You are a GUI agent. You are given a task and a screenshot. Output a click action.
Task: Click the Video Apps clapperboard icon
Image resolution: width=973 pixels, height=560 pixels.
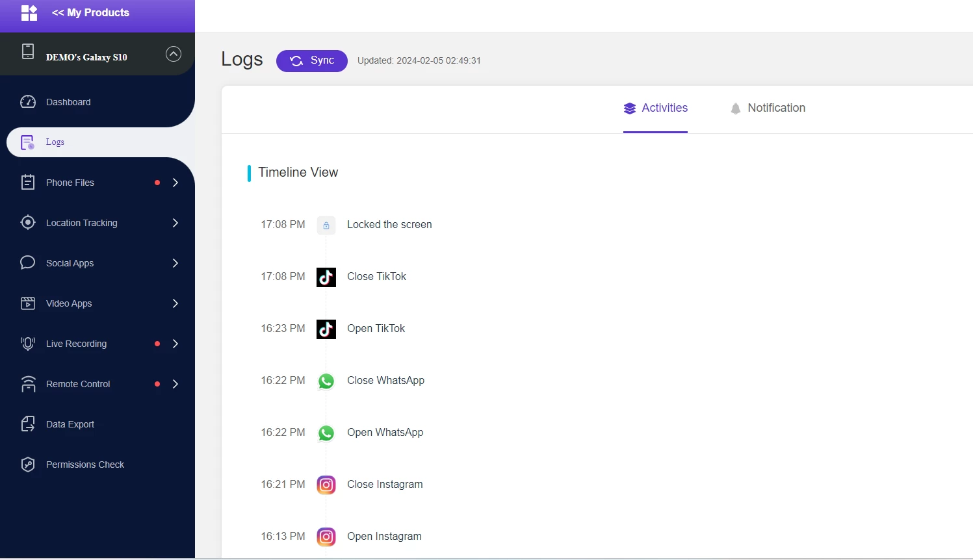[x=28, y=303]
